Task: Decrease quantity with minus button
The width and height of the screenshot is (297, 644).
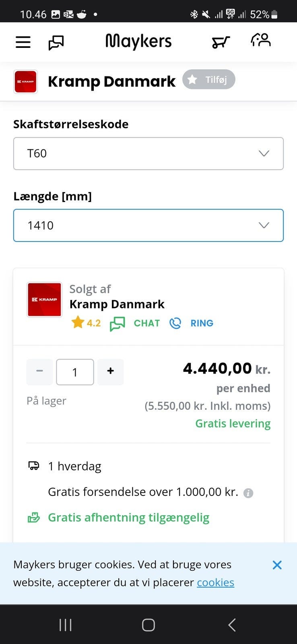Action: pos(39,372)
